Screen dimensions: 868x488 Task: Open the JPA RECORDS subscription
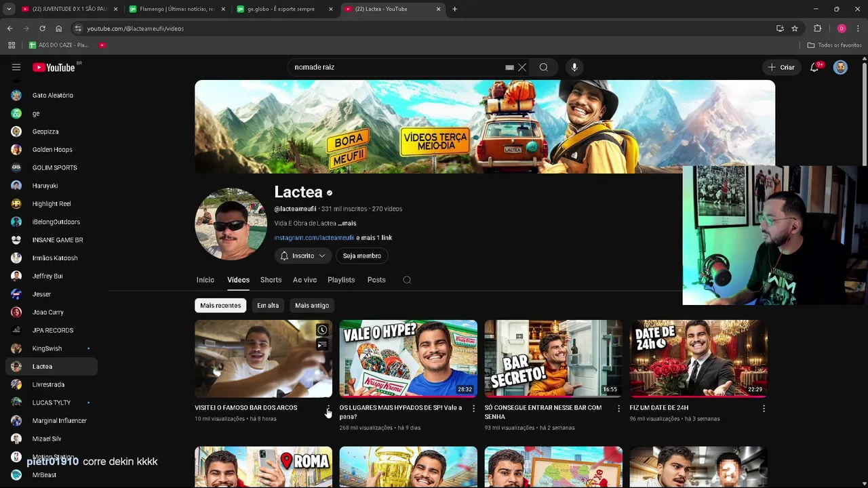tap(52, 330)
